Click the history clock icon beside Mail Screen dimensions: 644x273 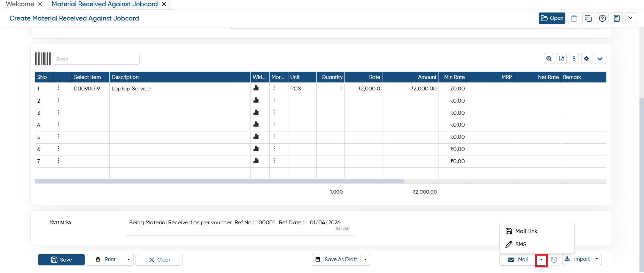(554, 260)
